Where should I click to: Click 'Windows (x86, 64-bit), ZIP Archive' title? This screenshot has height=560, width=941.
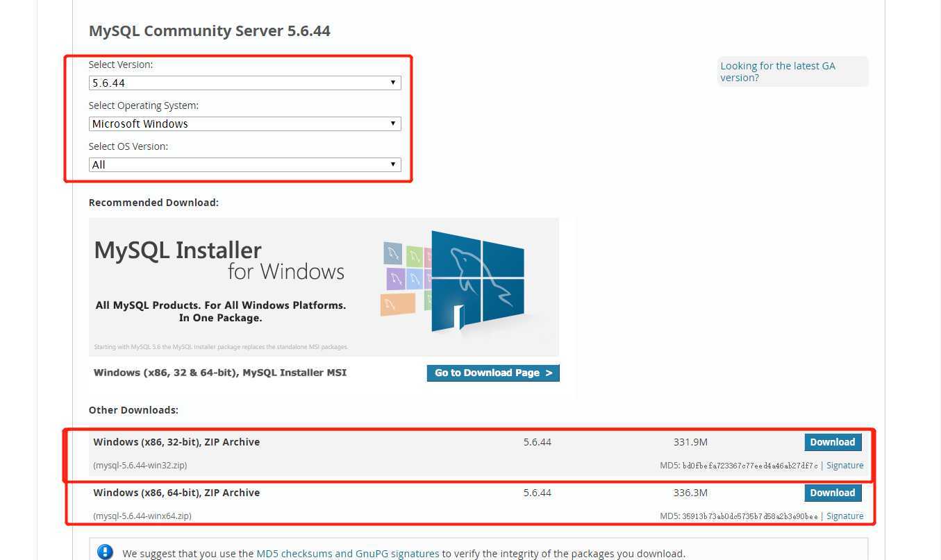tap(176, 493)
